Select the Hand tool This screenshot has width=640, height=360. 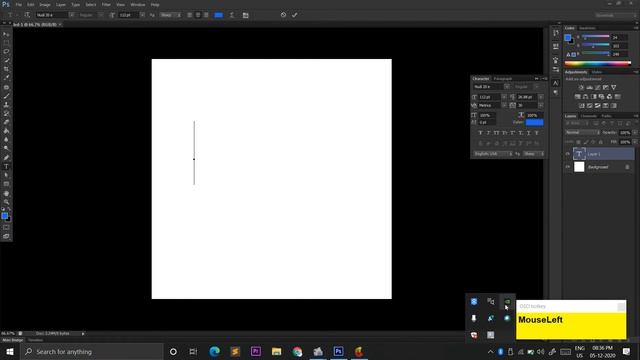6,193
